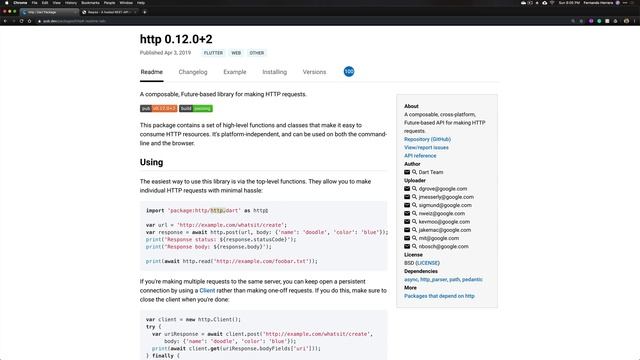Image resolution: width=640 pixels, height=360 pixels.
Task: Open the http_parser dependency link
Action: (433, 280)
